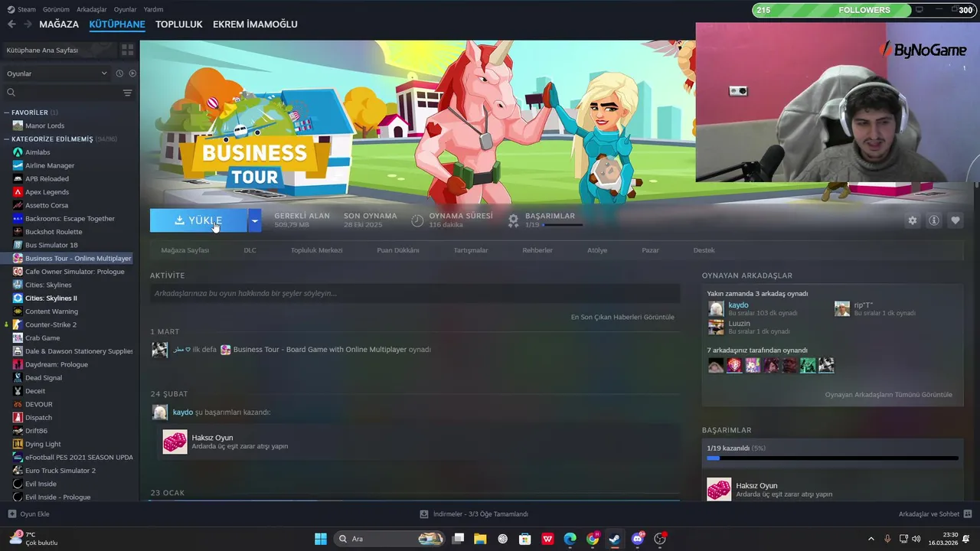The width and height of the screenshot is (980, 551).
Task: Open friend kaydo's profile
Action: (738, 305)
